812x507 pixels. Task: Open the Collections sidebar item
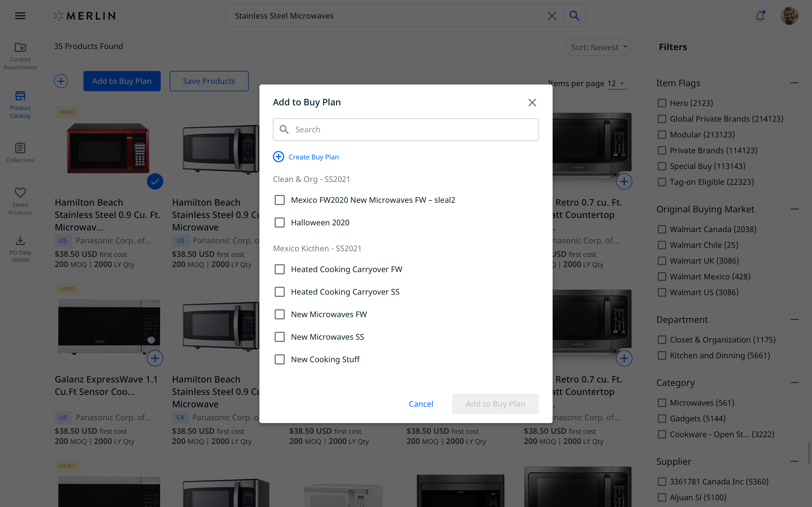(x=20, y=152)
